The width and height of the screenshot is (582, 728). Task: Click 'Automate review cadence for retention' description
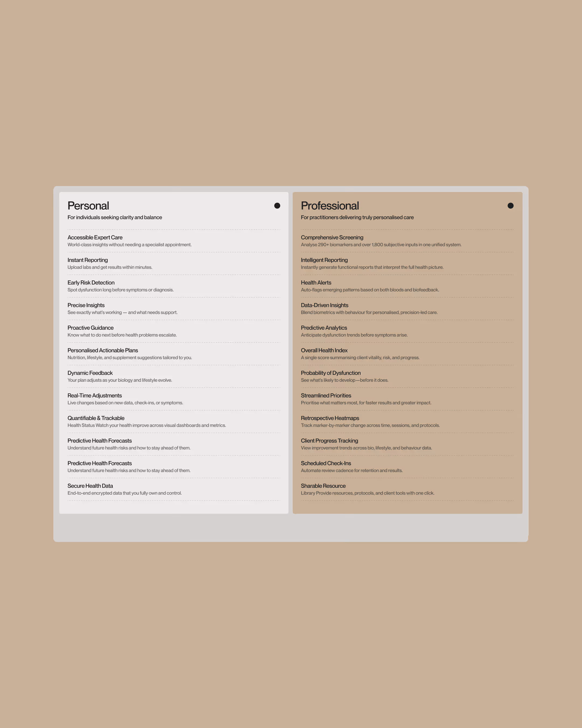352,471
